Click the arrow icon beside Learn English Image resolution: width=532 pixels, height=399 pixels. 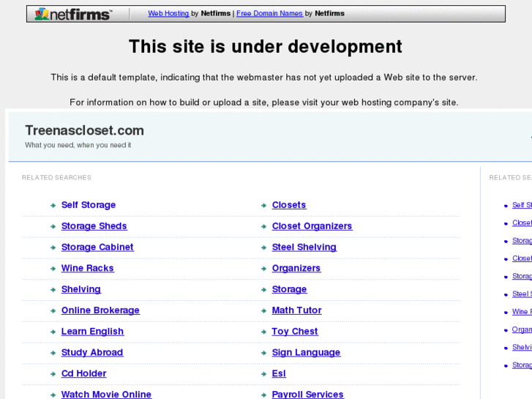click(53, 332)
